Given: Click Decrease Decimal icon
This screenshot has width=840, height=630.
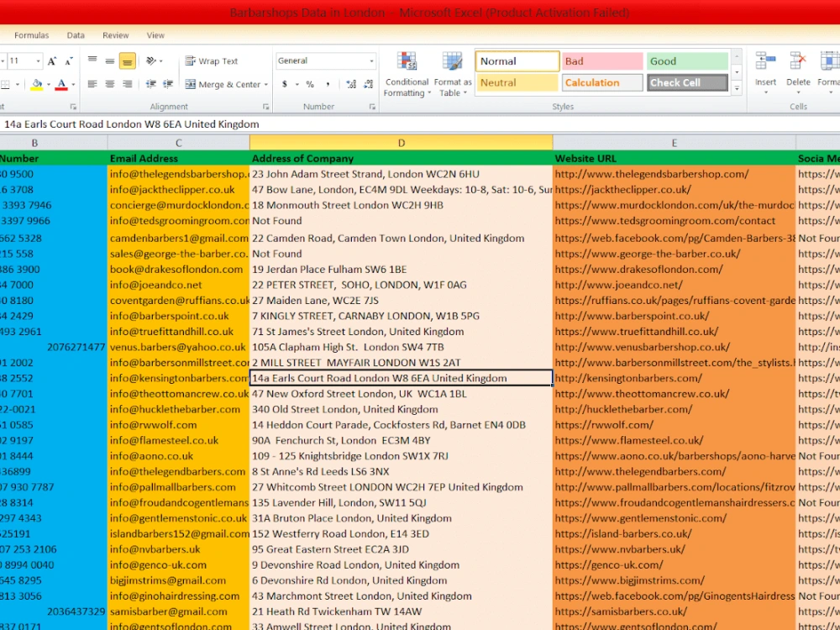Looking at the screenshot, I should point(369,84).
